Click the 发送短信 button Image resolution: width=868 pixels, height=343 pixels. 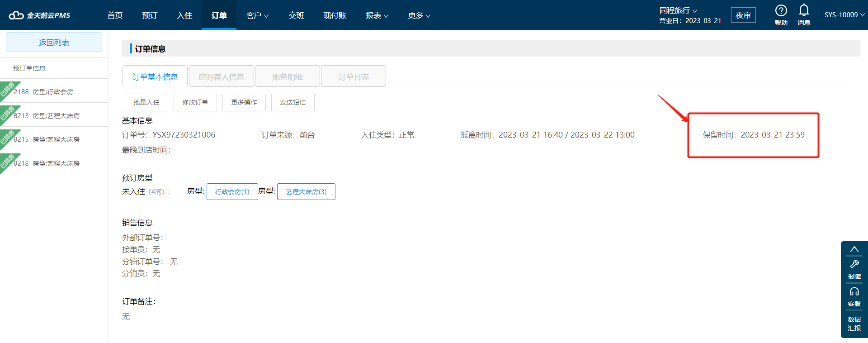pyautogui.click(x=293, y=102)
